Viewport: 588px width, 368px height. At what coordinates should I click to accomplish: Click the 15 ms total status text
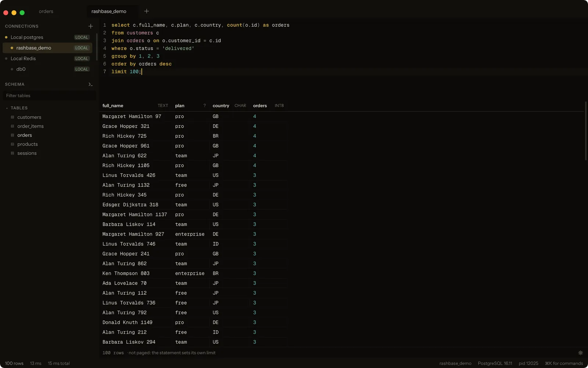pyautogui.click(x=59, y=363)
